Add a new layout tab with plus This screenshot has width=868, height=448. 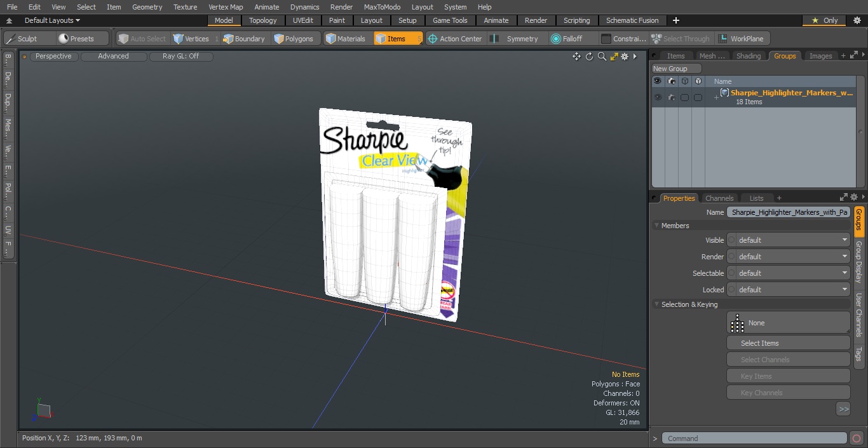[x=675, y=20]
